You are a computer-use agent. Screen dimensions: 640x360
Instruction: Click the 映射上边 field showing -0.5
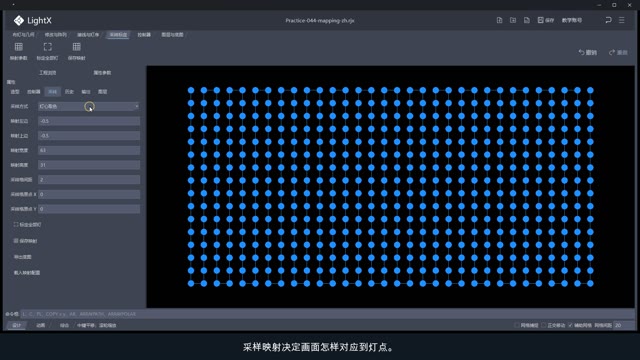[89, 136]
